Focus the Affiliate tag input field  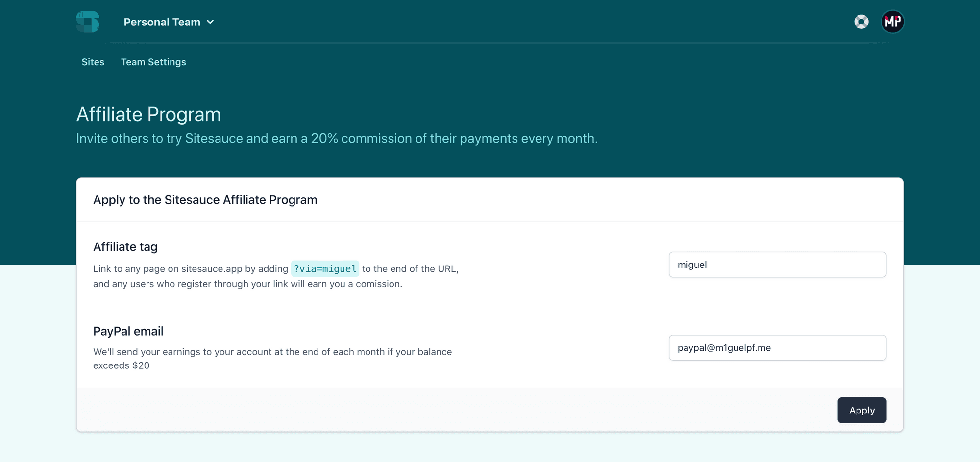point(778,265)
